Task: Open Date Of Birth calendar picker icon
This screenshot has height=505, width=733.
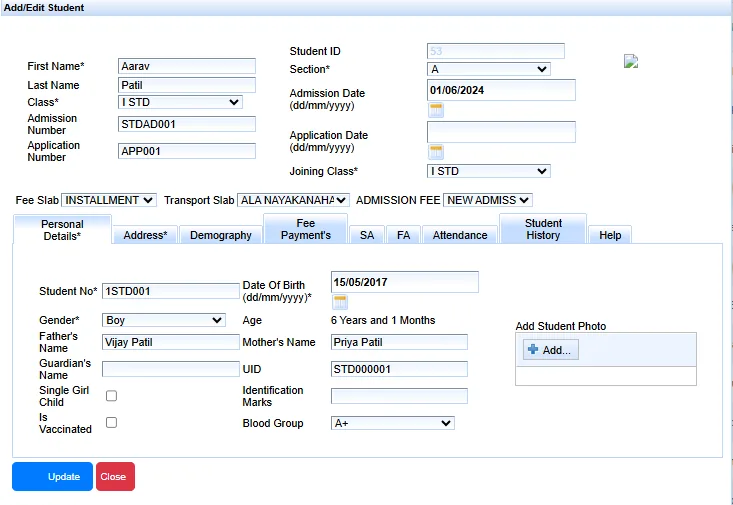Action: (340, 302)
